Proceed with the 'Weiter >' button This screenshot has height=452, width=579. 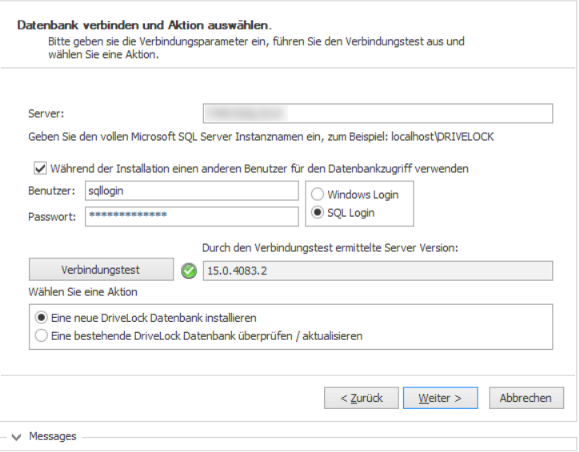coord(440,398)
